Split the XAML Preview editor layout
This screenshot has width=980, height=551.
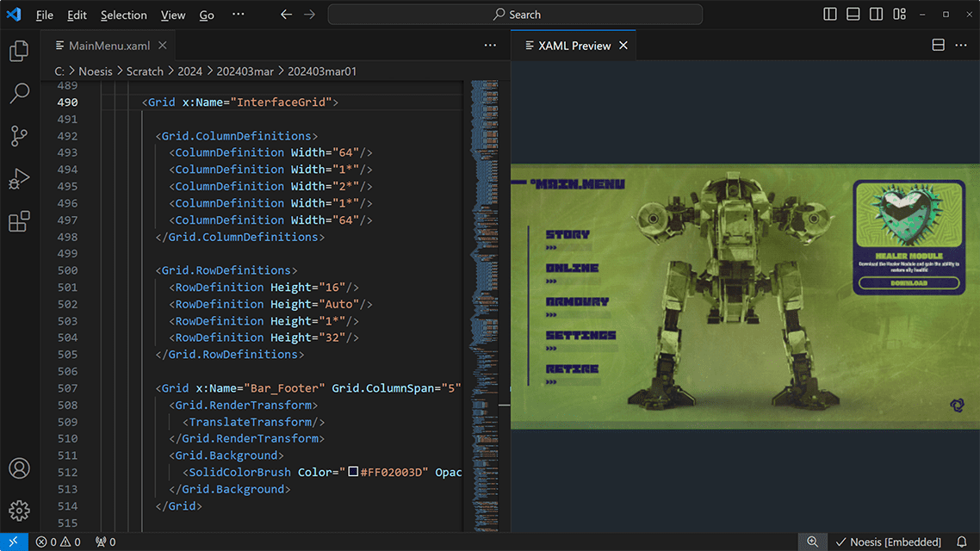938,45
